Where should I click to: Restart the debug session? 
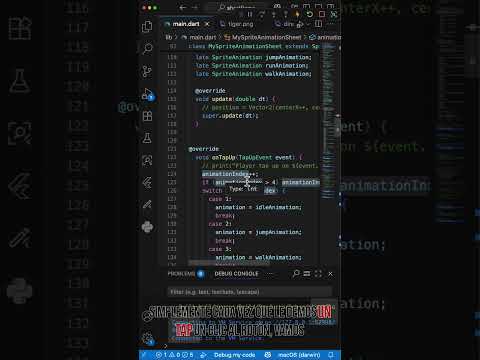309,14
